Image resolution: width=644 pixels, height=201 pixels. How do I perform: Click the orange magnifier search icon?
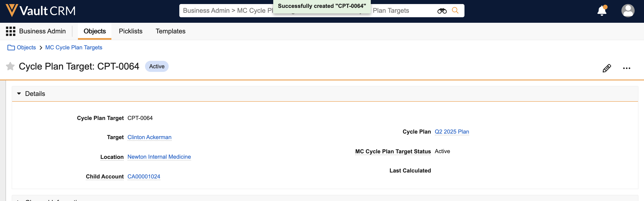[455, 10]
